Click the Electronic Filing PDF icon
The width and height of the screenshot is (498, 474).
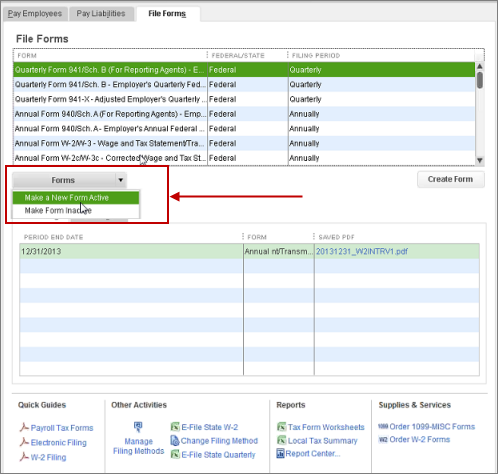(24, 442)
